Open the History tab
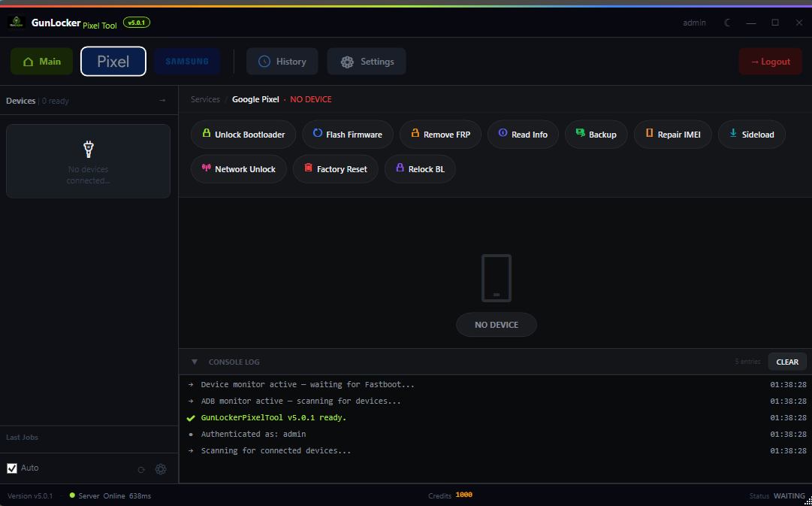812x506 pixels. pyautogui.click(x=282, y=61)
